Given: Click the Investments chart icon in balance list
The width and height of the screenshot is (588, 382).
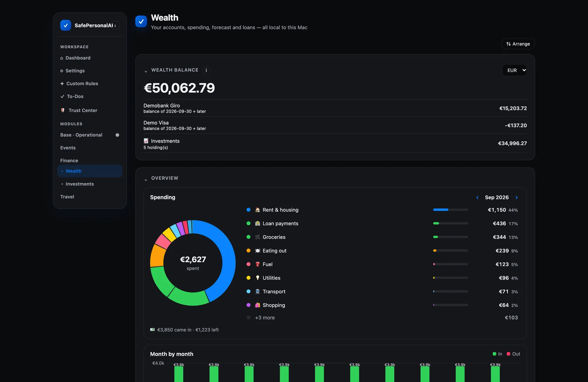Looking at the screenshot, I should coord(146,141).
